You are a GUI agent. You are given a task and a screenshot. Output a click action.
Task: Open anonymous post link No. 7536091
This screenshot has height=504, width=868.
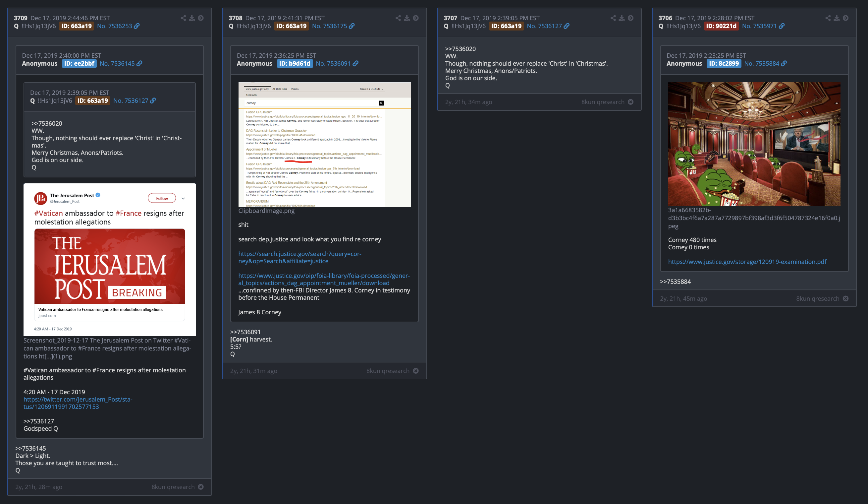click(333, 63)
